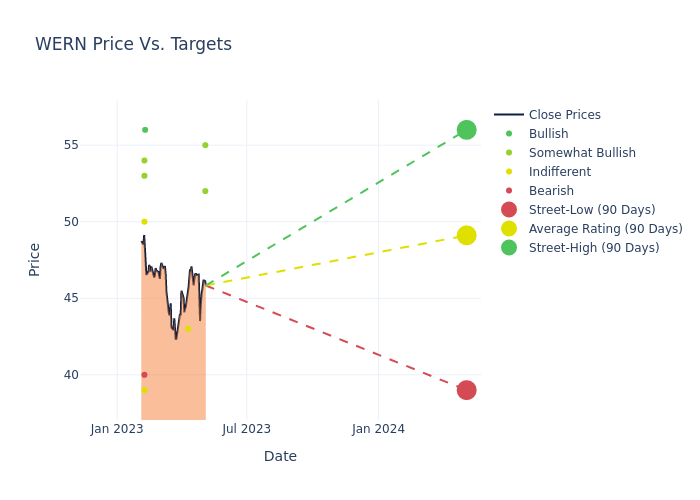Click the large red Street-Low target marker

466,390
